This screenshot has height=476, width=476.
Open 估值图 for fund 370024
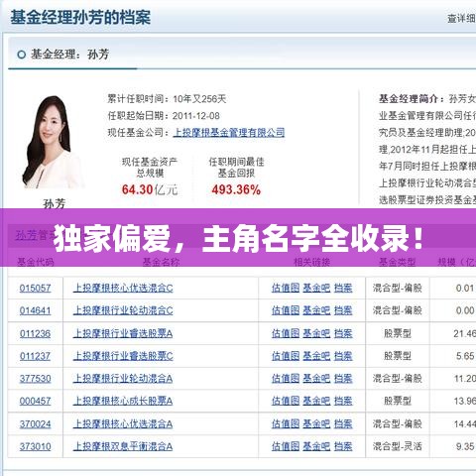[x=286, y=423]
